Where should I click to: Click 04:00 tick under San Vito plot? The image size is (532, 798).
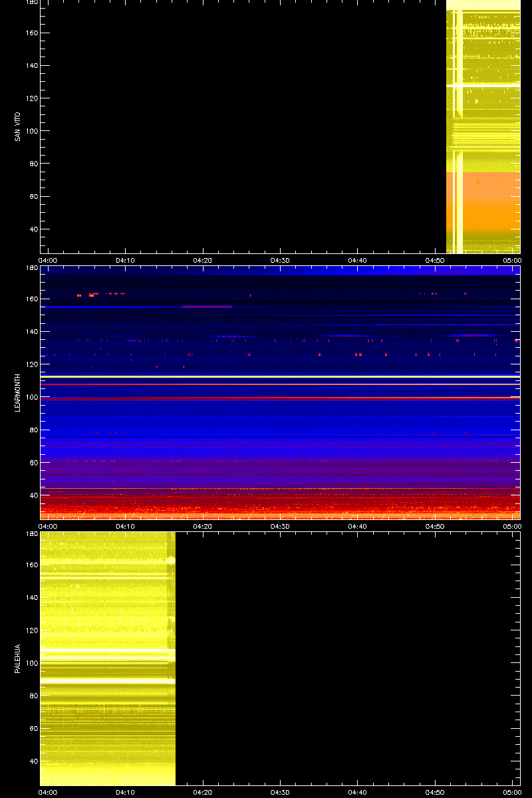pos(48,260)
